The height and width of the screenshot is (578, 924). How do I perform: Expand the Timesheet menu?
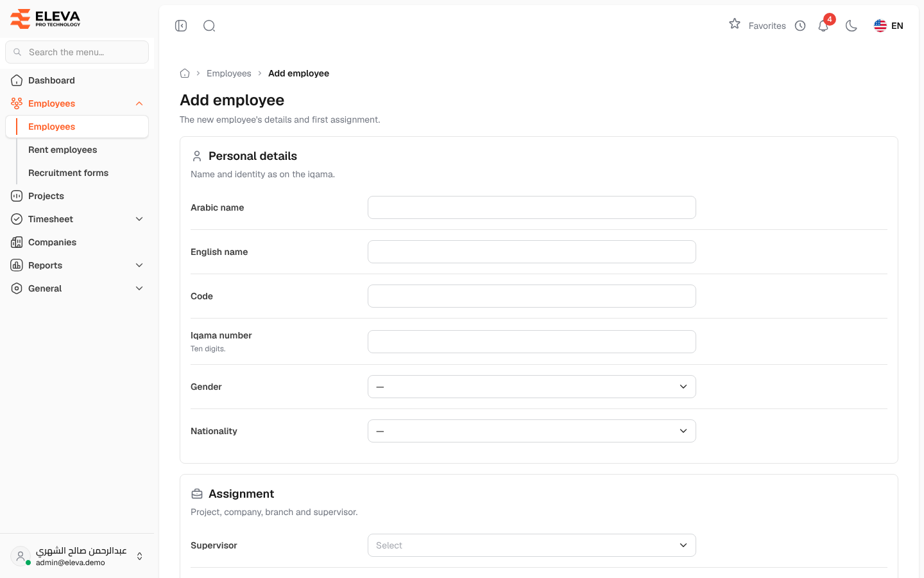pos(77,219)
